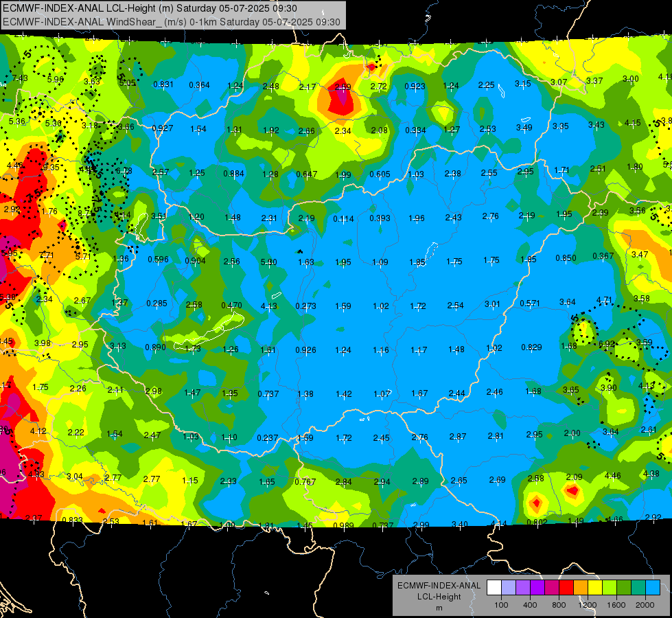Click the wind shear value 0.393
672x618 pixels.
pyautogui.click(x=380, y=218)
